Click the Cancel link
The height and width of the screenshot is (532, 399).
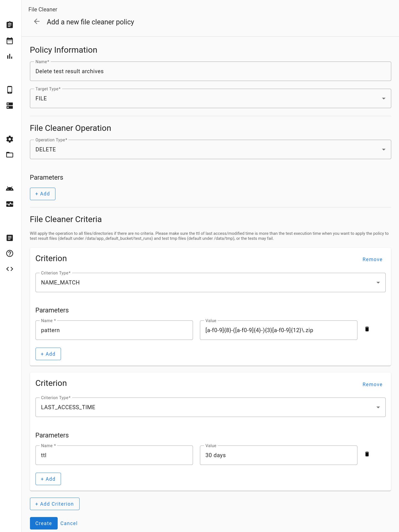pyautogui.click(x=69, y=523)
